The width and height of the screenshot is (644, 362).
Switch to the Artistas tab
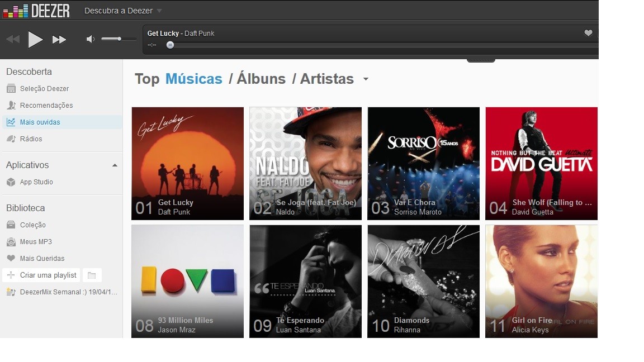(x=326, y=79)
